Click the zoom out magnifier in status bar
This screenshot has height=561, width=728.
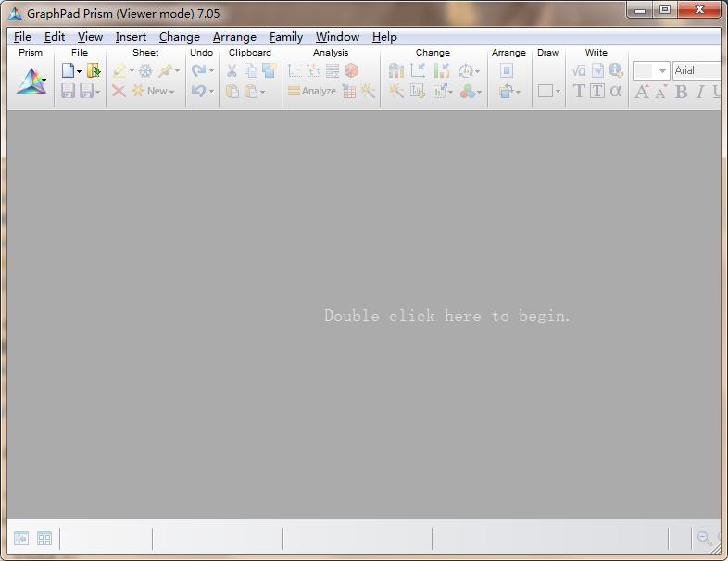tap(705, 539)
